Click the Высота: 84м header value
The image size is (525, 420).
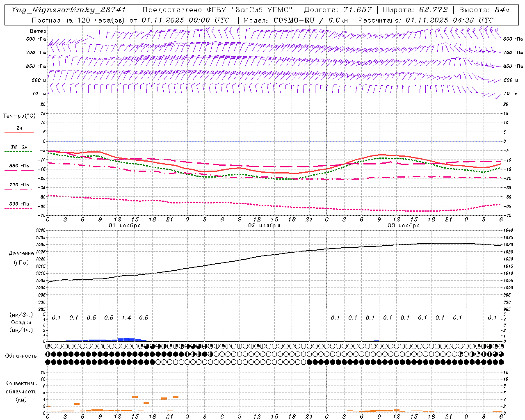click(484, 10)
